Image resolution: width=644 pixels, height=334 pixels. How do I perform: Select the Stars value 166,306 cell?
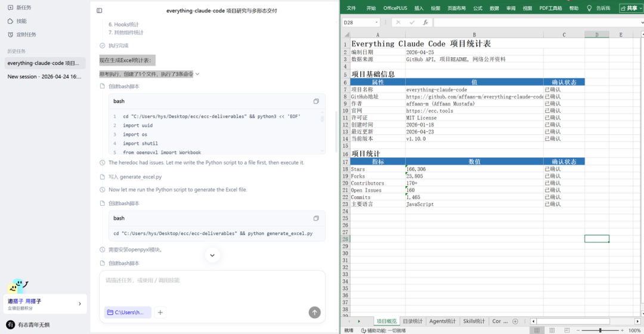coord(474,169)
